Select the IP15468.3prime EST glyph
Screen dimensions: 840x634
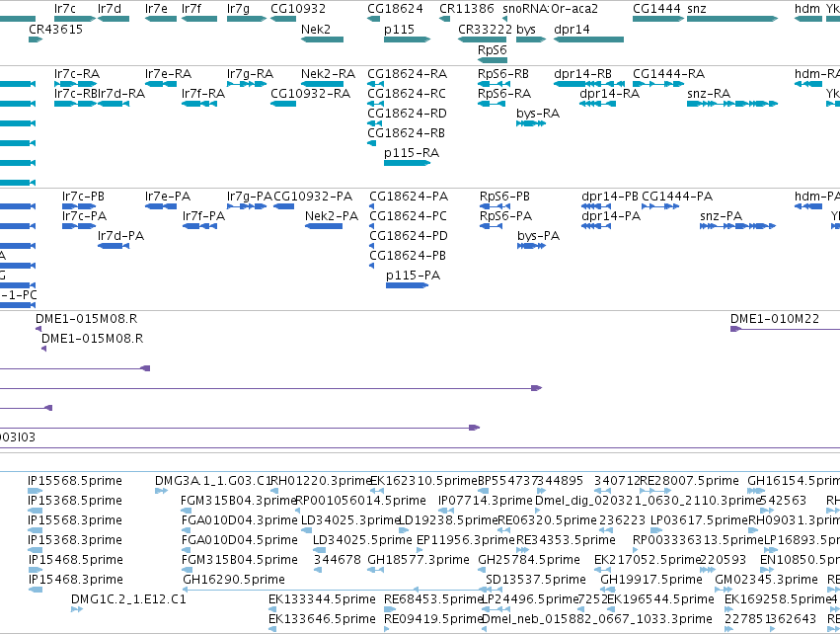[35, 590]
